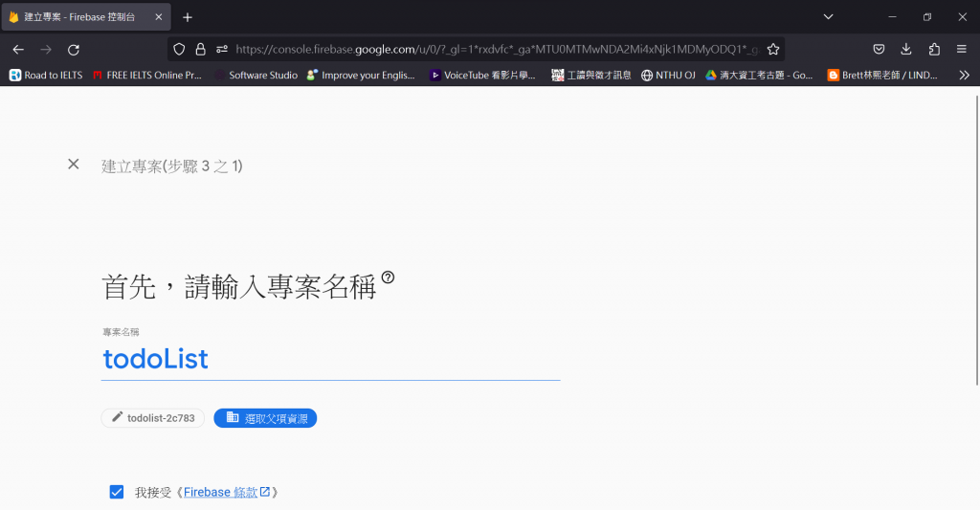Open the NTHU OJ bookmark
This screenshot has height=510, width=980.
point(669,75)
